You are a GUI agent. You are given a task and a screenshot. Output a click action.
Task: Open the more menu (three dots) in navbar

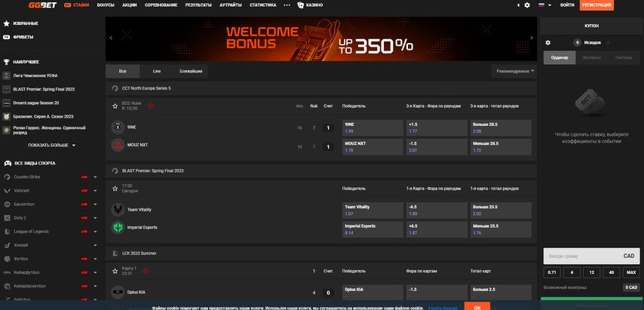click(x=287, y=5)
